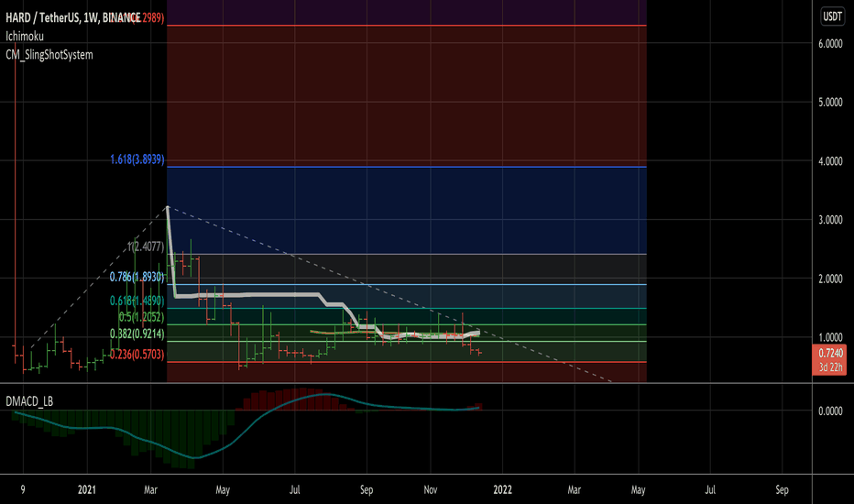
Task: Click the 3d 22h countdown label
Action: pos(830,367)
